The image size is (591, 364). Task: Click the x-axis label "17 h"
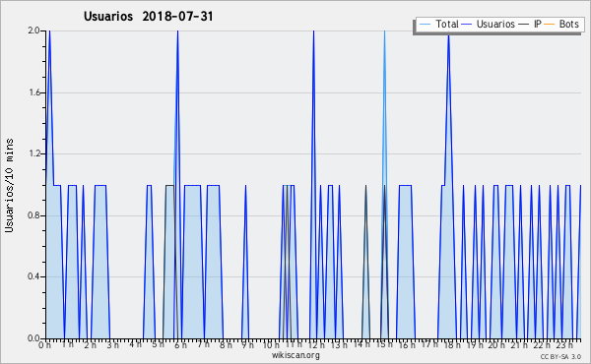click(429, 344)
